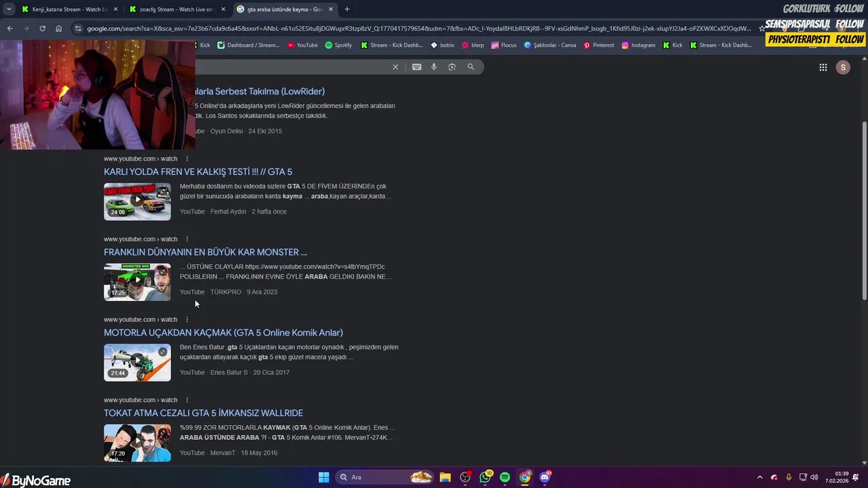Open Dashboard / Stream bookmark
Viewport: 868px width, 488px height.
coord(248,45)
